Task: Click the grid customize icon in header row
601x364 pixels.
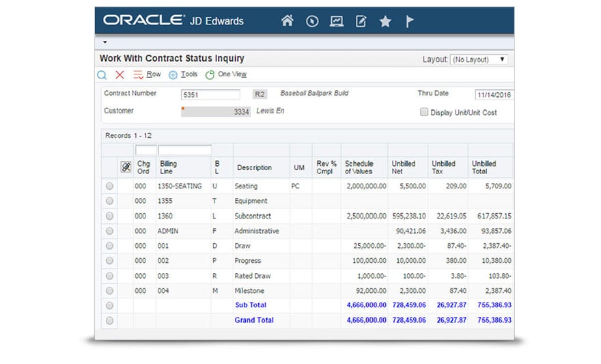Action: point(126,167)
